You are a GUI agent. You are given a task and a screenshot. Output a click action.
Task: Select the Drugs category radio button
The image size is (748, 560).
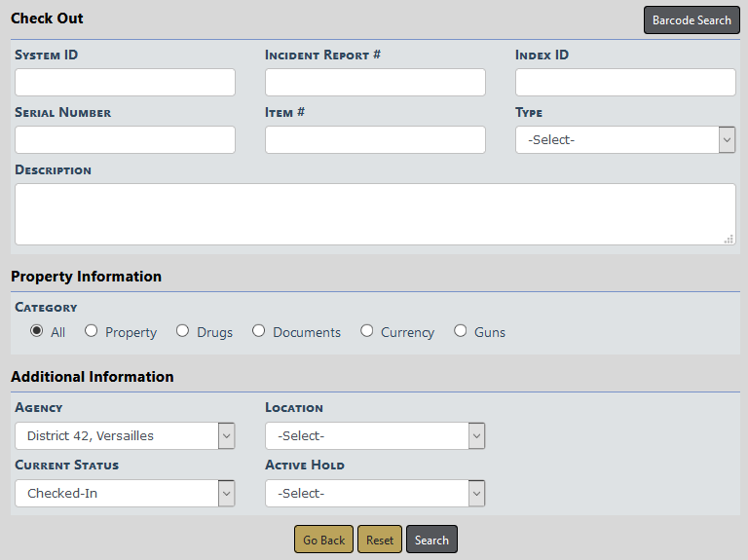[x=183, y=331]
